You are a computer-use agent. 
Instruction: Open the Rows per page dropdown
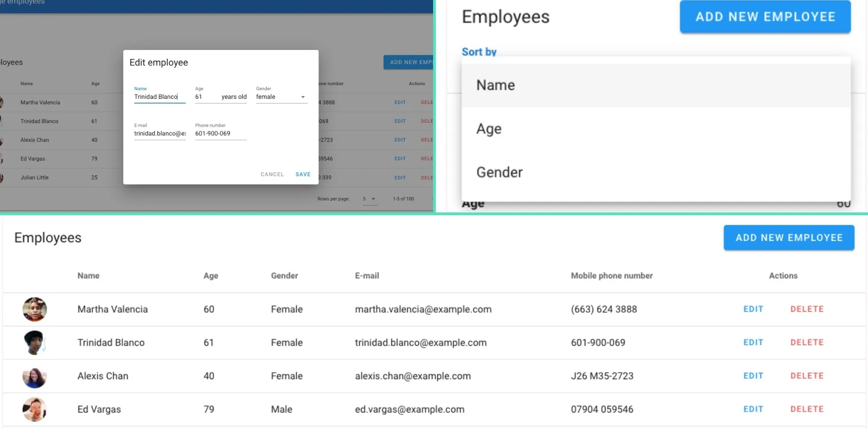click(x=369, y=199)
